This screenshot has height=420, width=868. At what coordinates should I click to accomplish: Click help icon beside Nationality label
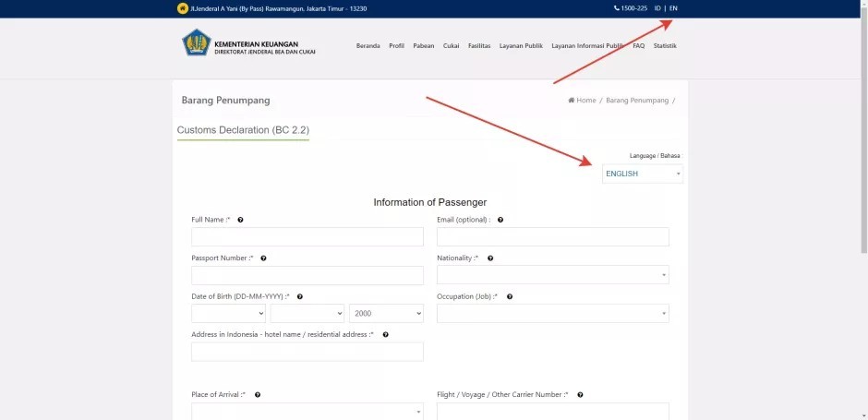pos(490,258)
